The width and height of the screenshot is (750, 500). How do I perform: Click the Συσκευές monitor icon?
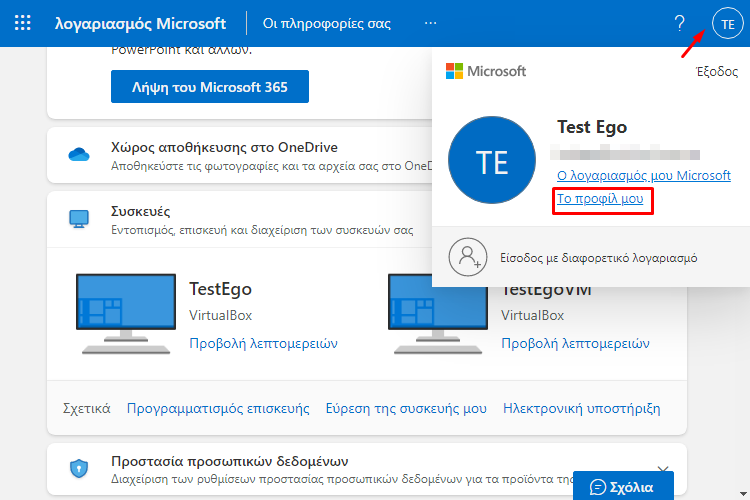pyautogui.click(x=79, y=219)
